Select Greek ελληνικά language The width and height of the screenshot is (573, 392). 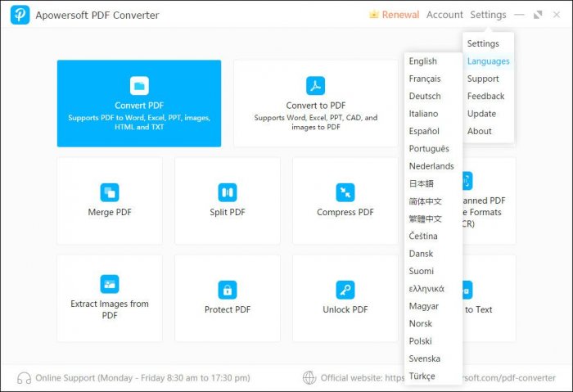click(x=433, y=289)
